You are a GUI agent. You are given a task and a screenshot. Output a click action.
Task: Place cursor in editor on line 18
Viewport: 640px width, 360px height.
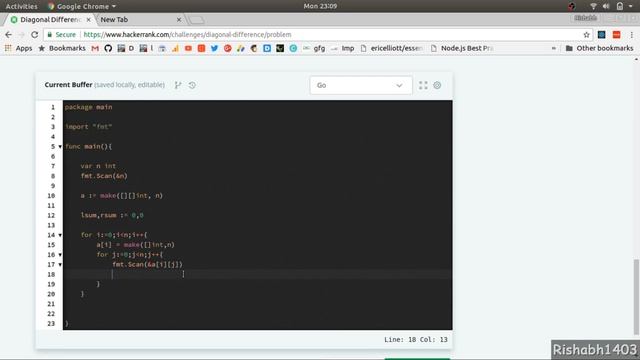point(257,274)
